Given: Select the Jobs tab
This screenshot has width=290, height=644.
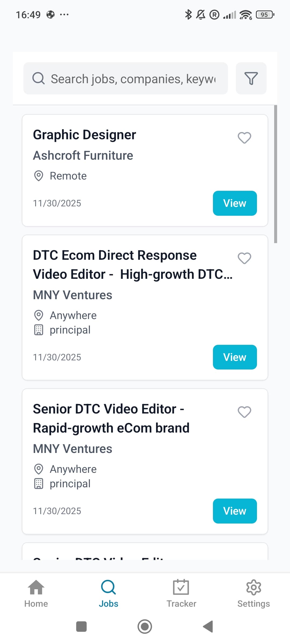Looking at the screenshot, I should coord(108,594).
